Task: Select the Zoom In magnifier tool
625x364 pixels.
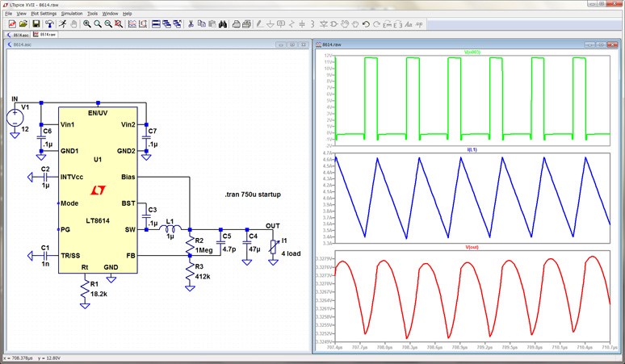Action: point(85,24)
